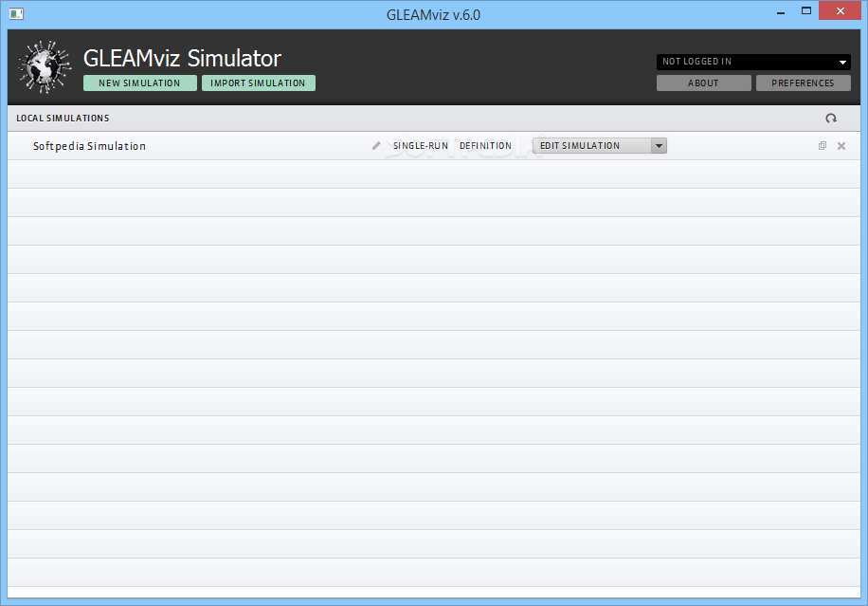Expand the Not Logged In dropdown
The height and width of the screenshot is (606, 868).
coord(753,62)
